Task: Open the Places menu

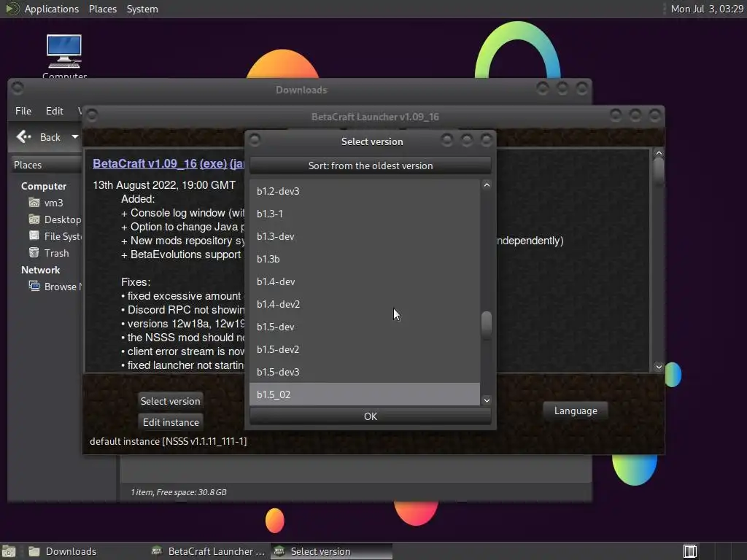Action: [x=102, y=9]
